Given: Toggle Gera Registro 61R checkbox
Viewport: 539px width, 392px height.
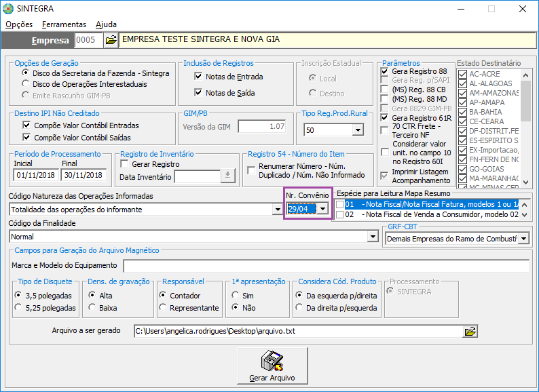Looking at the screenshot, I should (385, 118).
